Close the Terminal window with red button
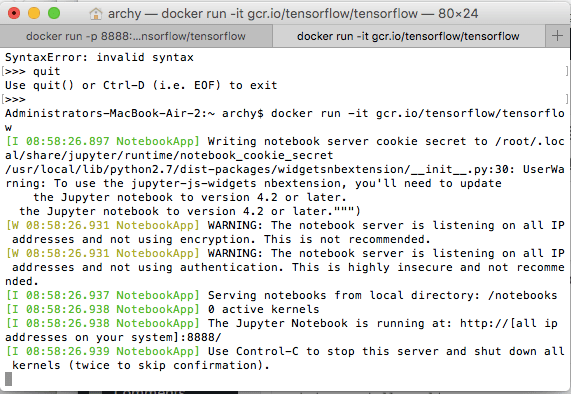The image size is (571, 394). (14, 13)
